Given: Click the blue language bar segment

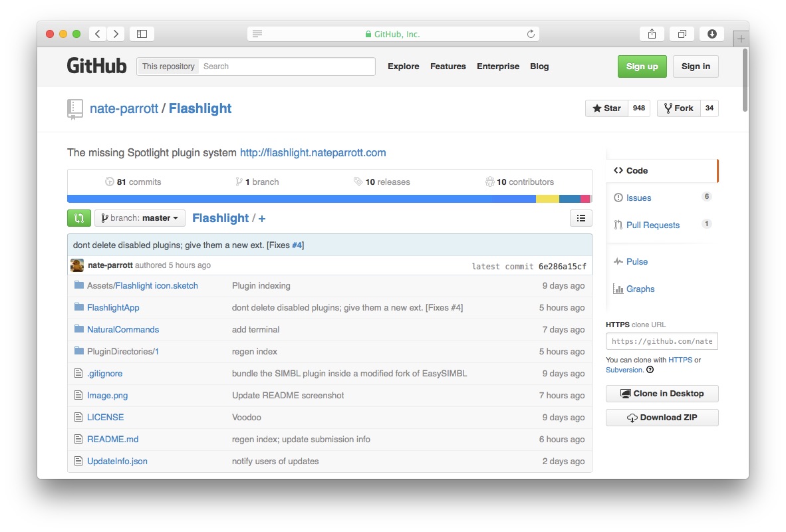Looking at the screenshot, I should pos(301,199).
